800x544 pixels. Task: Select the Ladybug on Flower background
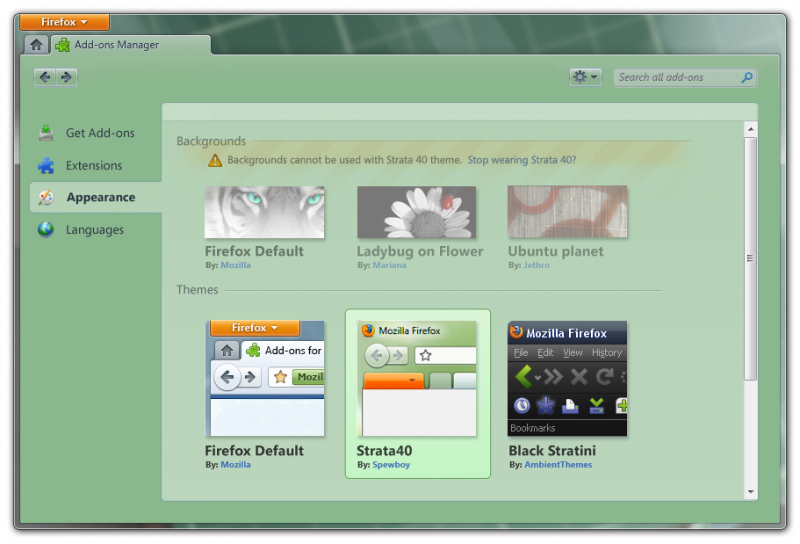point(417,212)
